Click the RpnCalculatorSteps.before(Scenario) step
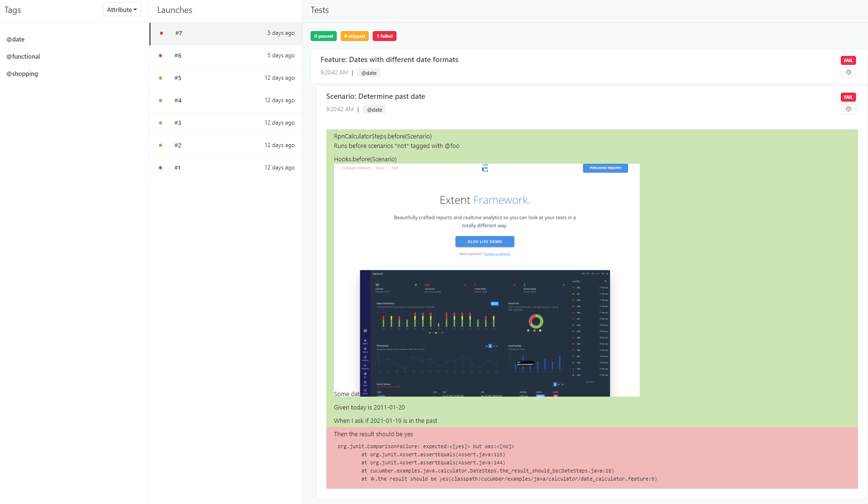The height and width of the screenshot is (504, 868). click(383, 136)
